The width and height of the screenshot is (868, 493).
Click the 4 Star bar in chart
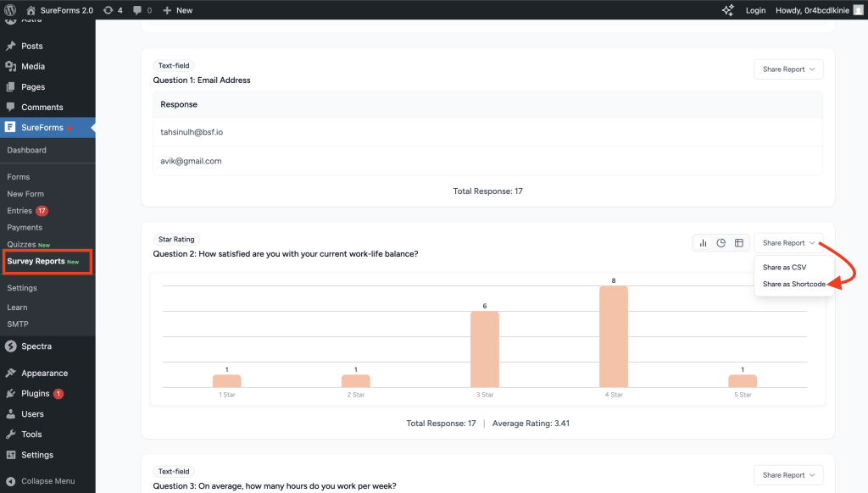614,336
